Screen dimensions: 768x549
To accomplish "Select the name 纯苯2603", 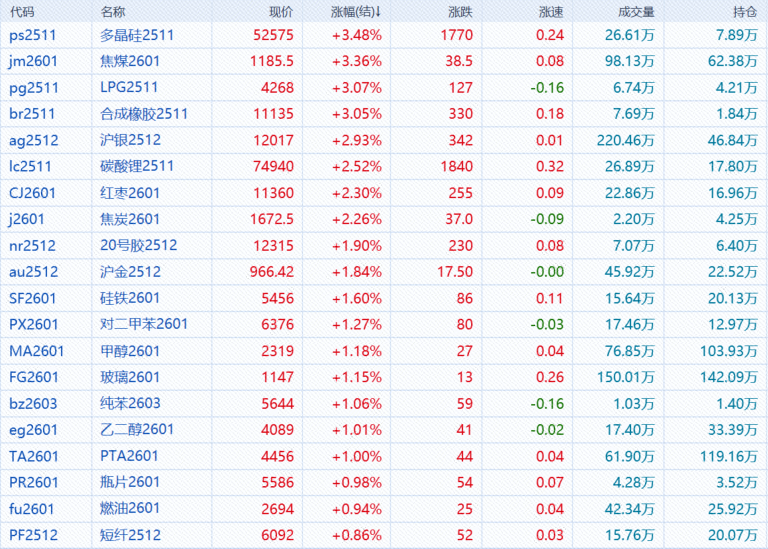I will click(x=130, y=403).
